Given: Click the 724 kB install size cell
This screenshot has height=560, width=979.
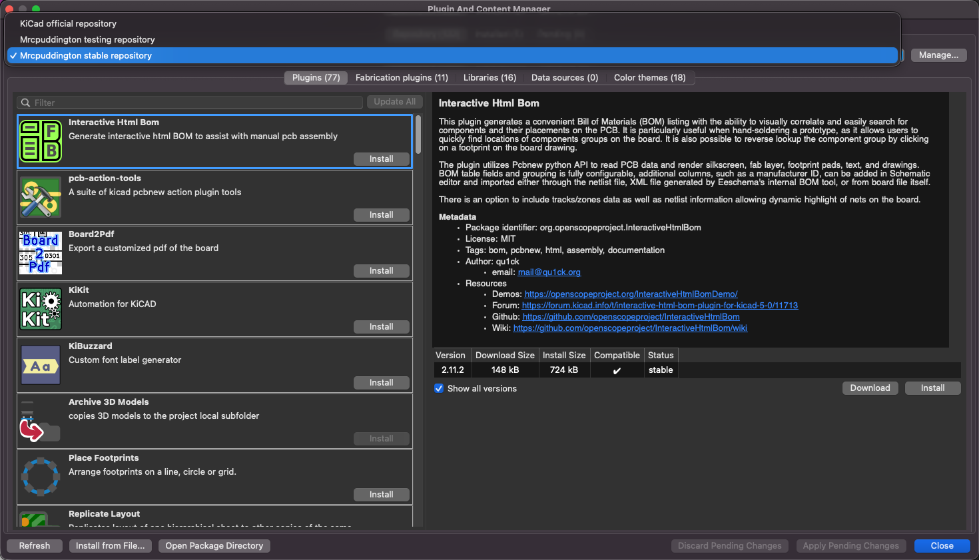Looking at the screenshot, I should pyautogui.click(x=564, y=370).
